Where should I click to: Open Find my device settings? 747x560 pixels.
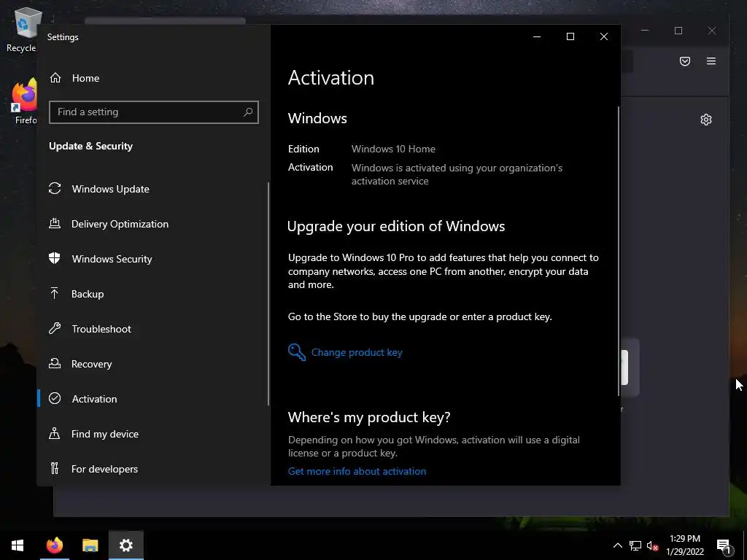point(152,434)
